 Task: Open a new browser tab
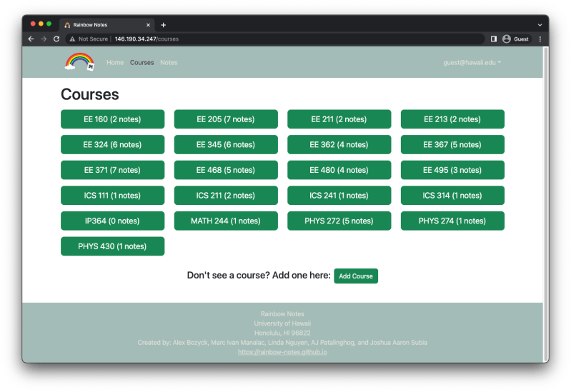164,25
